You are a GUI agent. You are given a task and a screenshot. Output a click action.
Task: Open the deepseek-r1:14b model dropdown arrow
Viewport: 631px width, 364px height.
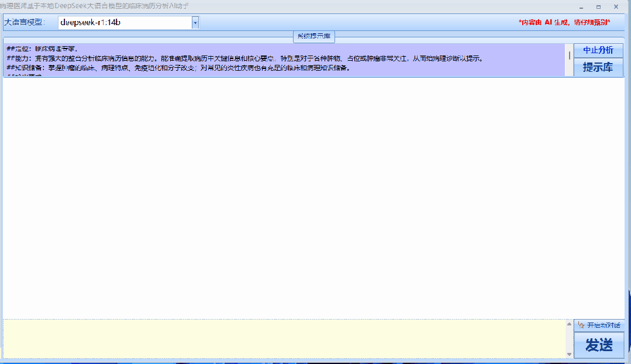(x=195, y=23)
